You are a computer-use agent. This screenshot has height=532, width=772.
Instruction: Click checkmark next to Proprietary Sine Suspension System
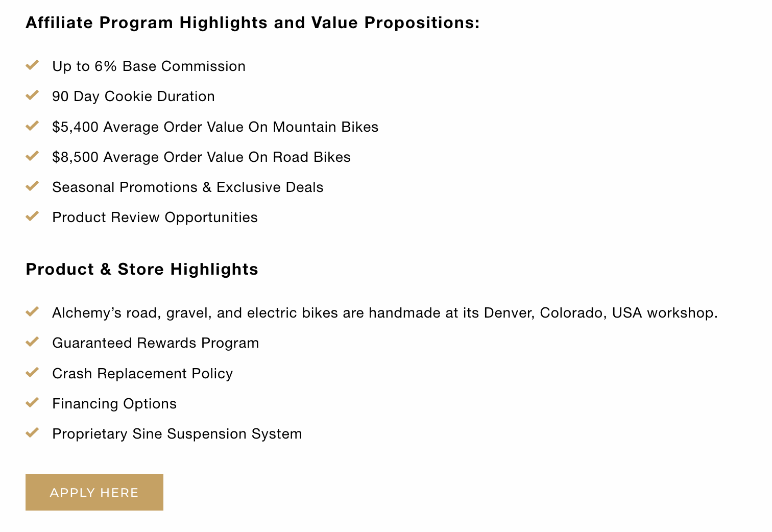tap(32, 432)
